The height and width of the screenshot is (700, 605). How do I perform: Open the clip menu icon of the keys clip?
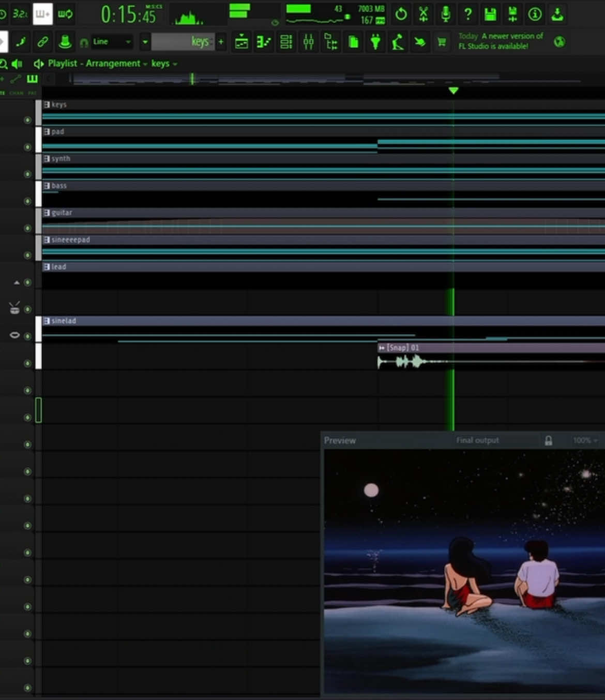click(x=47, y=105)
